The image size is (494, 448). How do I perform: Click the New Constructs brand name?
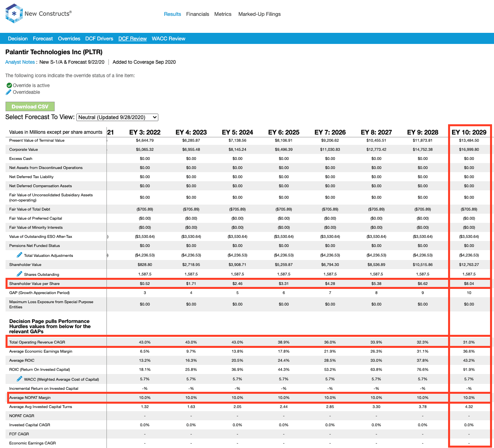click(48, 13)
